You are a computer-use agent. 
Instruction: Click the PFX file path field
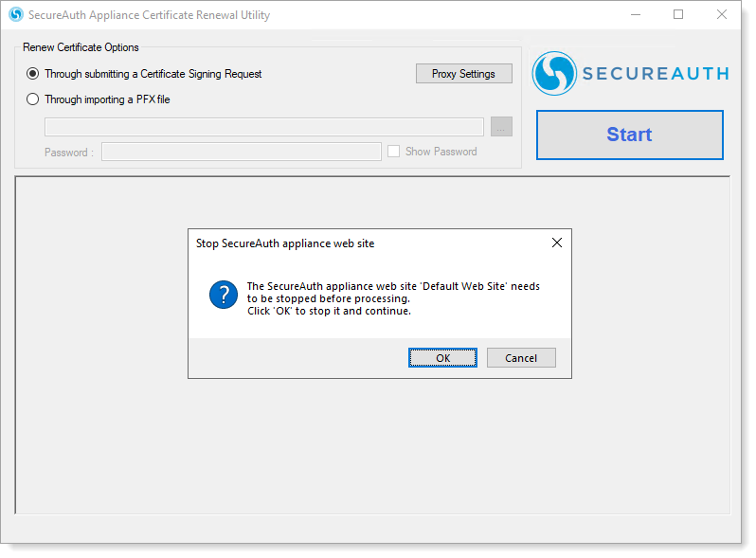(263, 127)
